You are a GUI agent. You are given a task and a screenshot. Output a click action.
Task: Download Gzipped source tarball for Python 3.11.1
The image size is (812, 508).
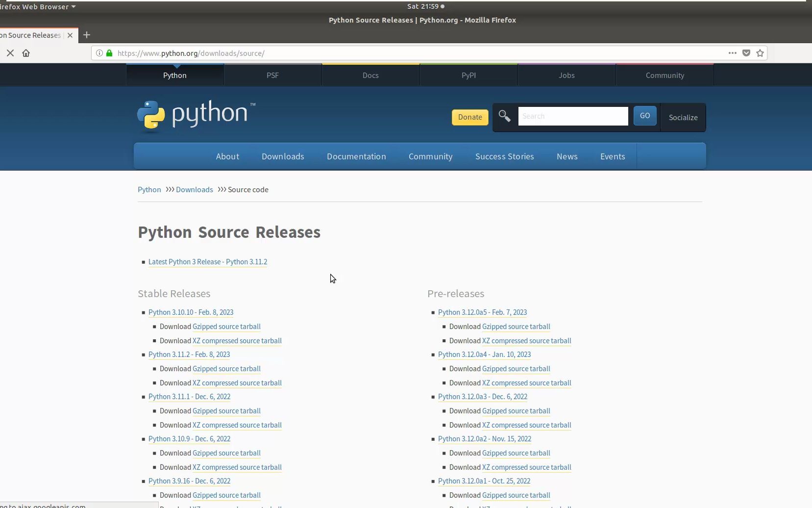(x=226, y=411)
